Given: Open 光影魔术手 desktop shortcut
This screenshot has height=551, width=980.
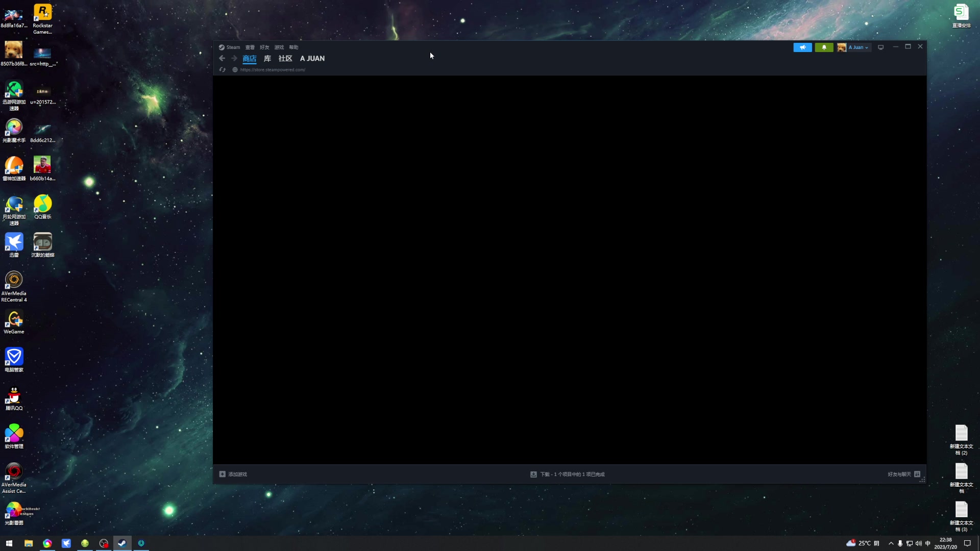Looking at the screenshot, I should pyautogui.click(x=14, y=131).
